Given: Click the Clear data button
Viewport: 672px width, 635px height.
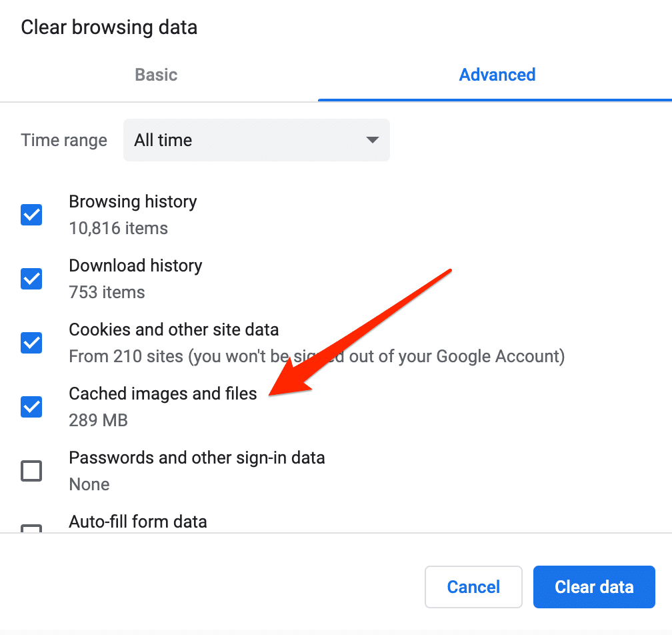Looking at the screenshot, I should (594, 587).
